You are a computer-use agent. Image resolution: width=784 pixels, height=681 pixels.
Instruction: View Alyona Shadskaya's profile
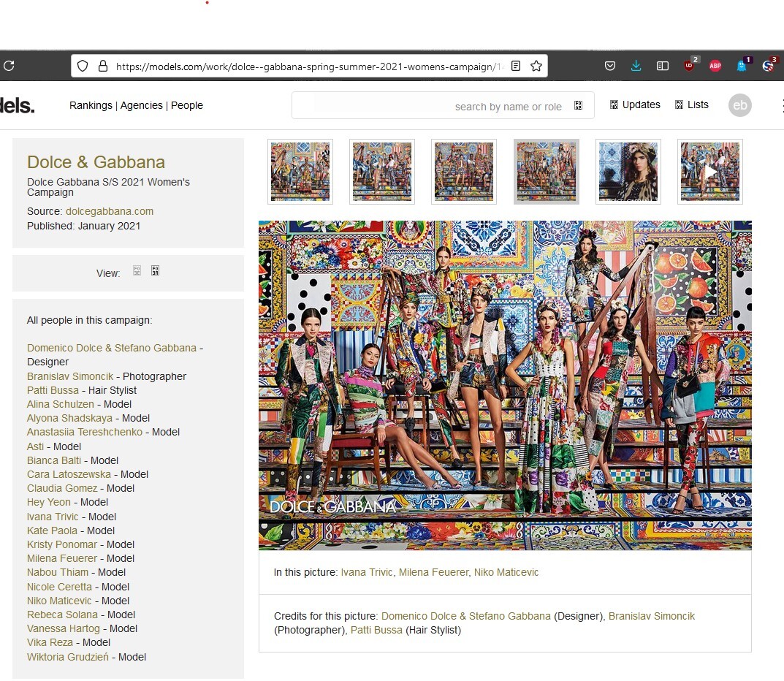[x=69, y=419]
